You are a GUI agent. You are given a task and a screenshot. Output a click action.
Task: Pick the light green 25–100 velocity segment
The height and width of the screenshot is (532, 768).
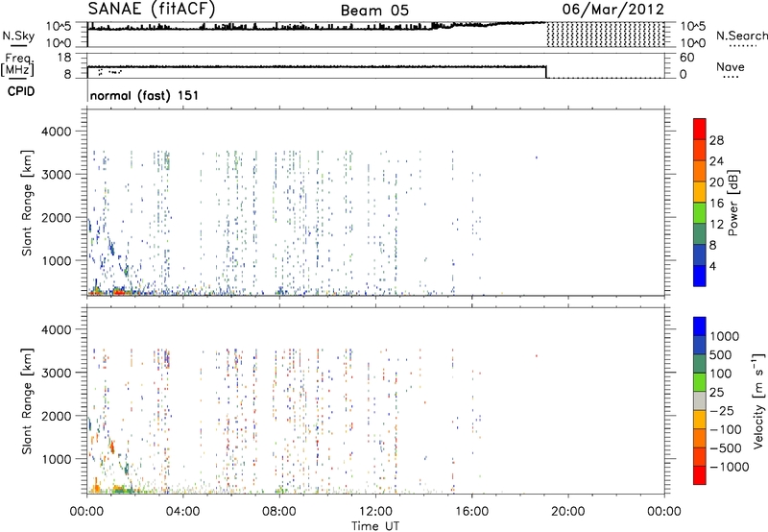[700, 382]
